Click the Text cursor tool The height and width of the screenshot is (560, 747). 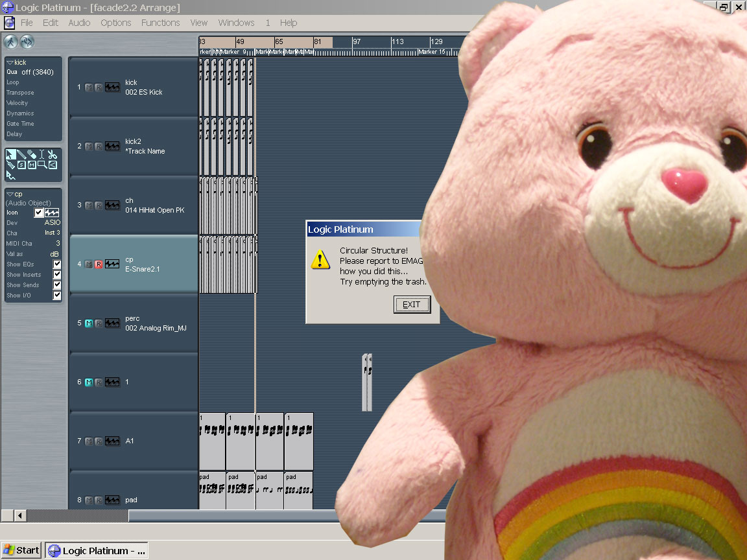point(41,154)
